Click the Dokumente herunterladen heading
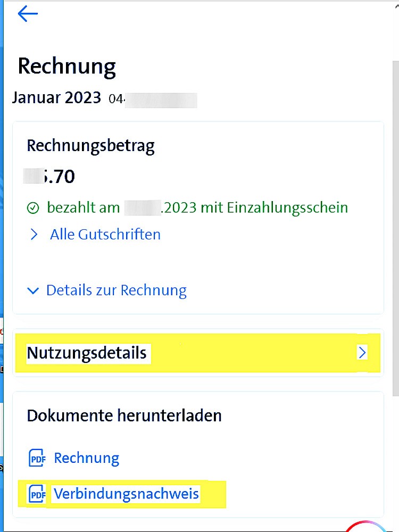 click(x=124, y=415)
